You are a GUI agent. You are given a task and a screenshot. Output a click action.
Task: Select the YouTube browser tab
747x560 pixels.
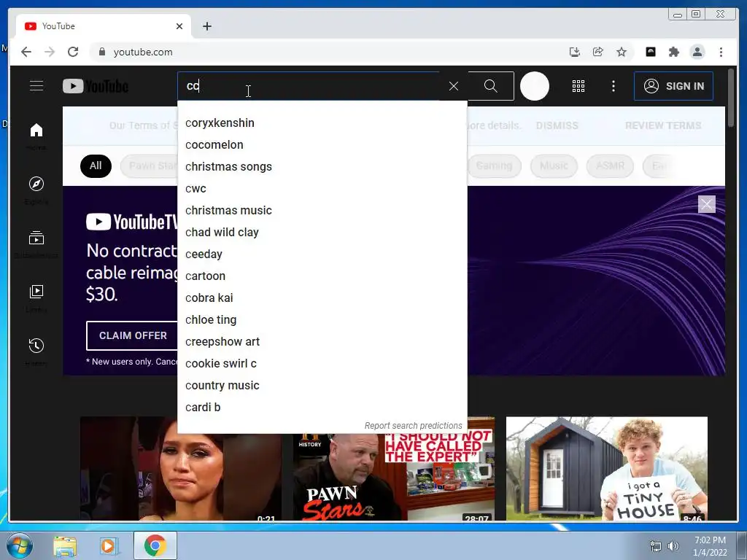pyautogui.click(x=104, y=26)
